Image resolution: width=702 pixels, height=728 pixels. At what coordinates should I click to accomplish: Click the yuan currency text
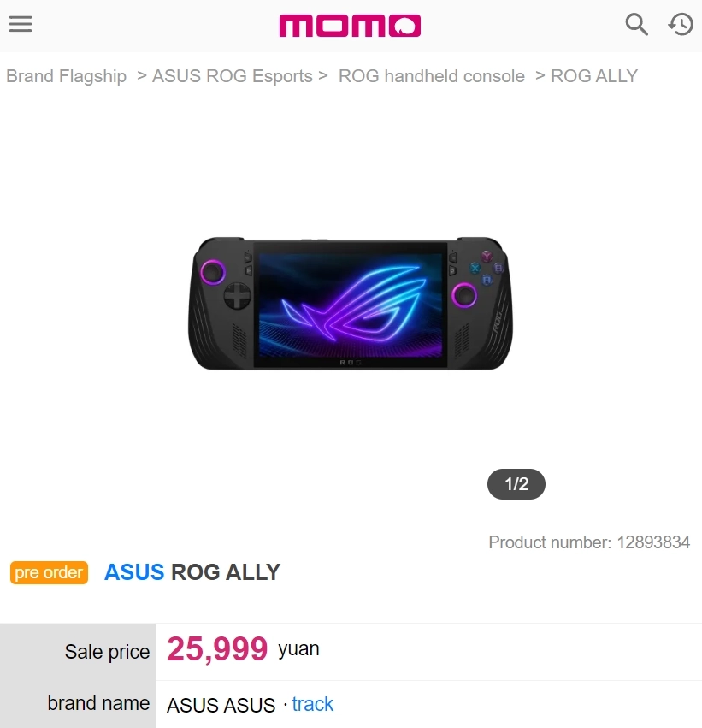298,649
